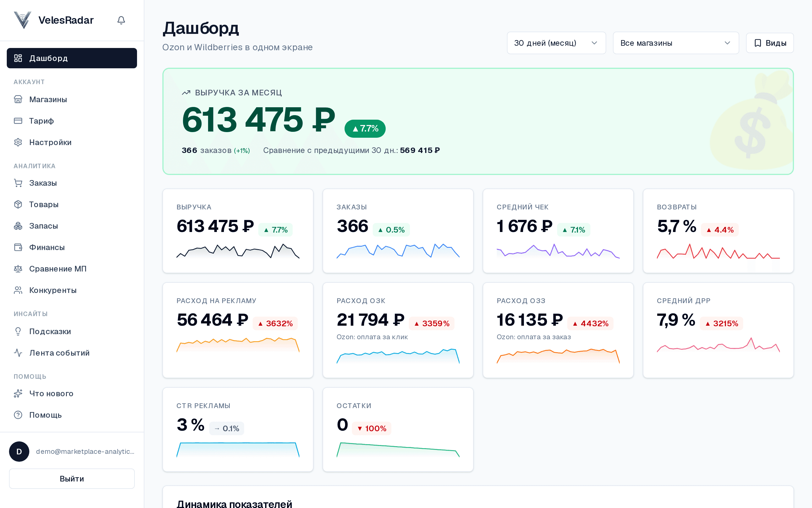Click the Настройки gear icon
The height and width of the screenshot is (508, 812).
pyautogui.click(x=18, y=142)
